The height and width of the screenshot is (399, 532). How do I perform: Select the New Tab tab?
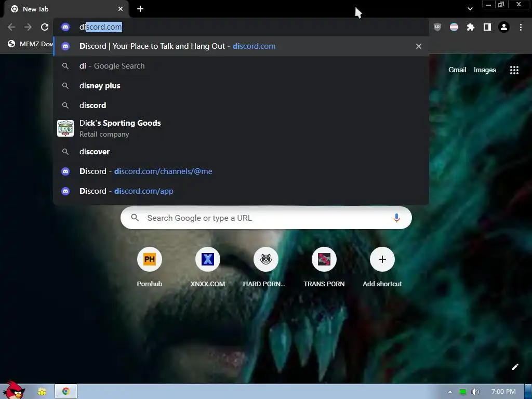tap(66, 9)
